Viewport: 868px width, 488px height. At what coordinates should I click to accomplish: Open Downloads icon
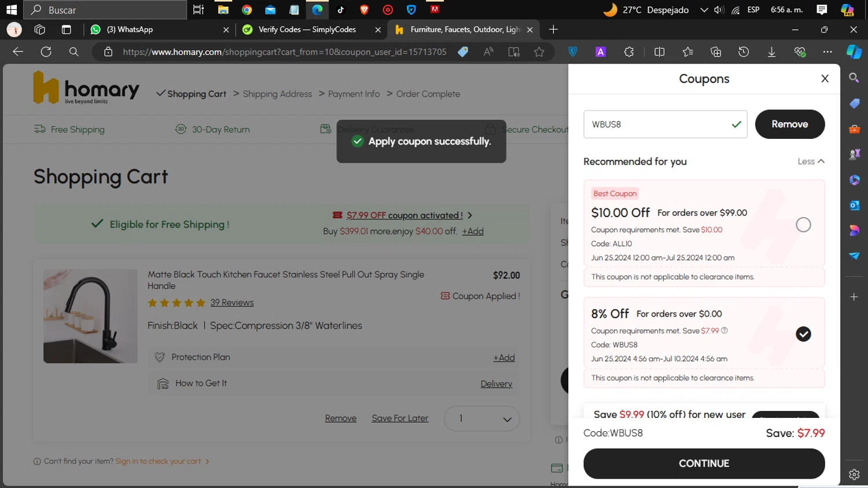tap(771, 52)
